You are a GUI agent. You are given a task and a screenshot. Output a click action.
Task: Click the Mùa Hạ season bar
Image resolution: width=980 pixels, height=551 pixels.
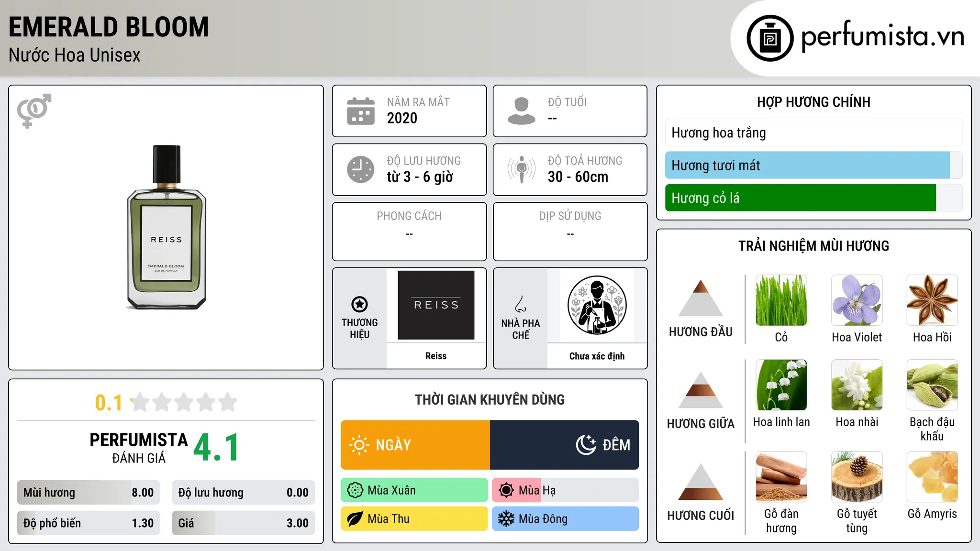566,490
